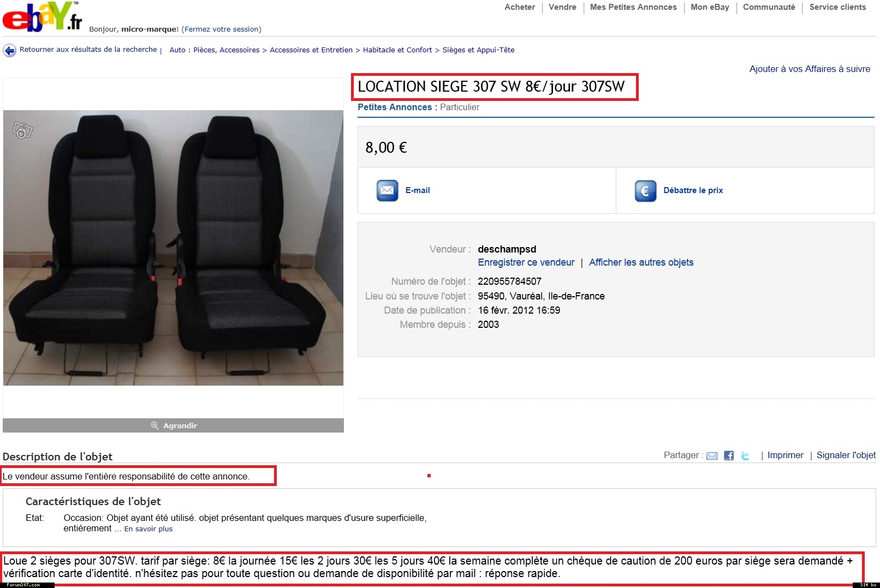Click the euro Débattre le prix icon
Image resolution: width=880 pixels, height=588 pixels.
point(645,191)
